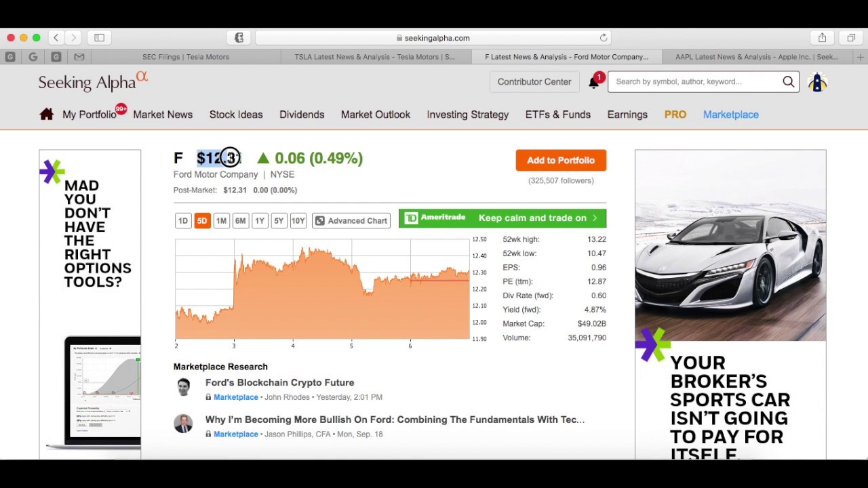Open My Portfolio menu
This screenshot has width=868, height=488.
(x=89, y=115)
